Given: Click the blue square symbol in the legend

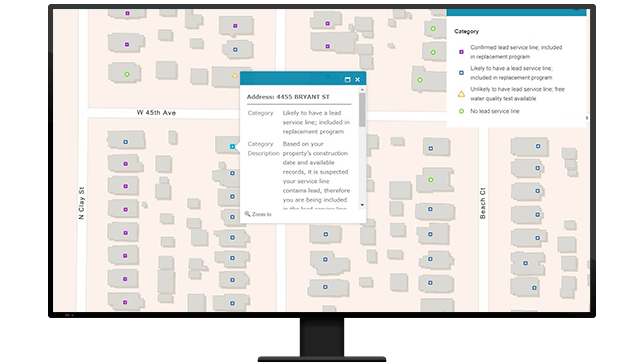Looking at the screenshot, I should (461, 73).
